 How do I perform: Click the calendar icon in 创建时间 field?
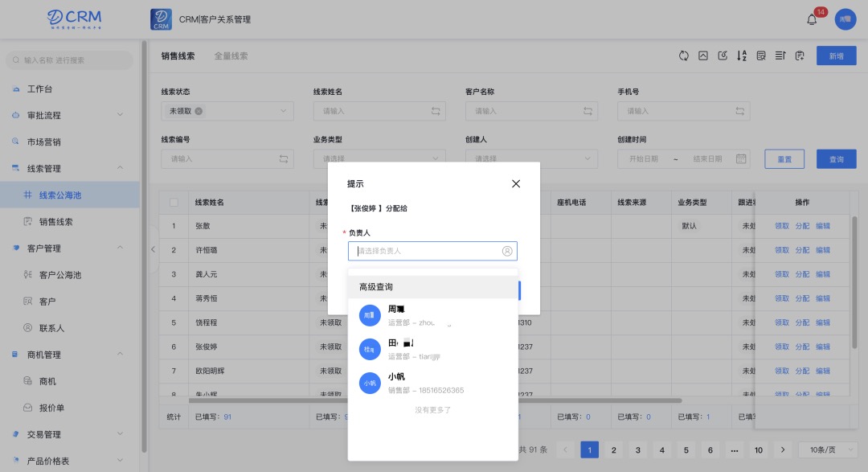click(740, 158)
